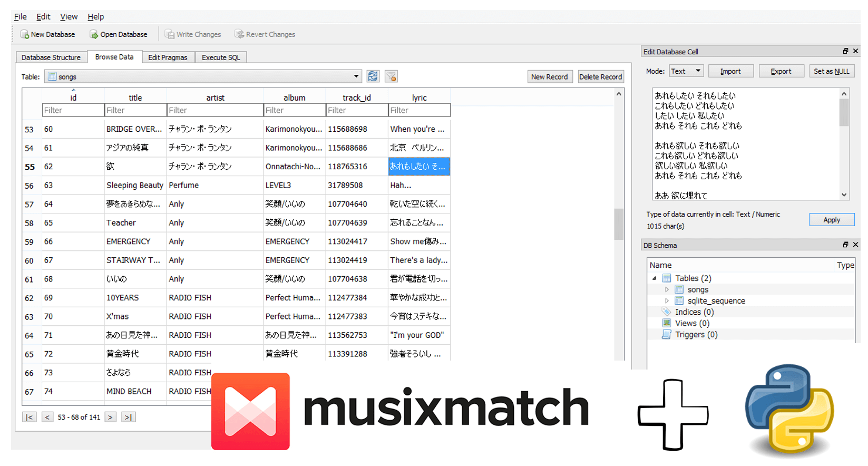Expand the sqlite_sequence tree node
868x466 pixels.
(667, 300)
